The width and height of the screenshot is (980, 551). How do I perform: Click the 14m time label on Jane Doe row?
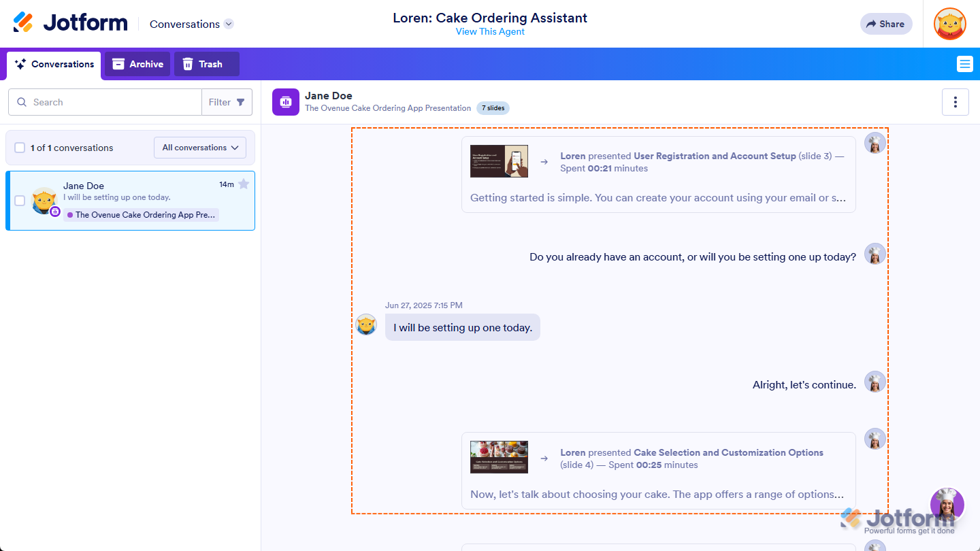(227, 184)
